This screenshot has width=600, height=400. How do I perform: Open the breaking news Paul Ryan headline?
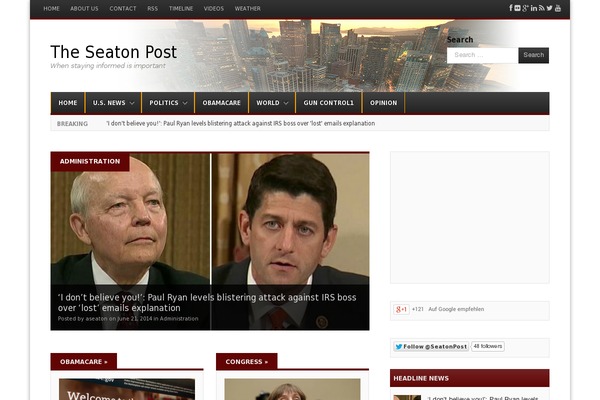pos(241,123)
